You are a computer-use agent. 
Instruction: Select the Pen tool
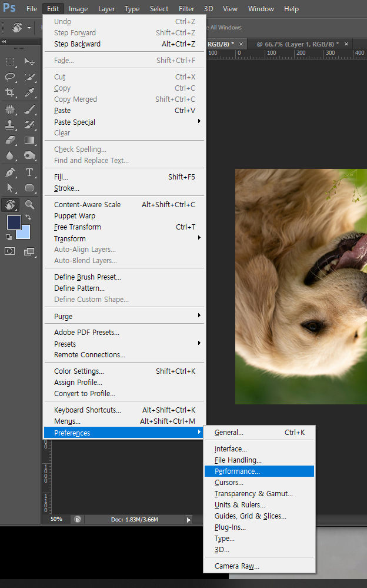tap(10, 172)
